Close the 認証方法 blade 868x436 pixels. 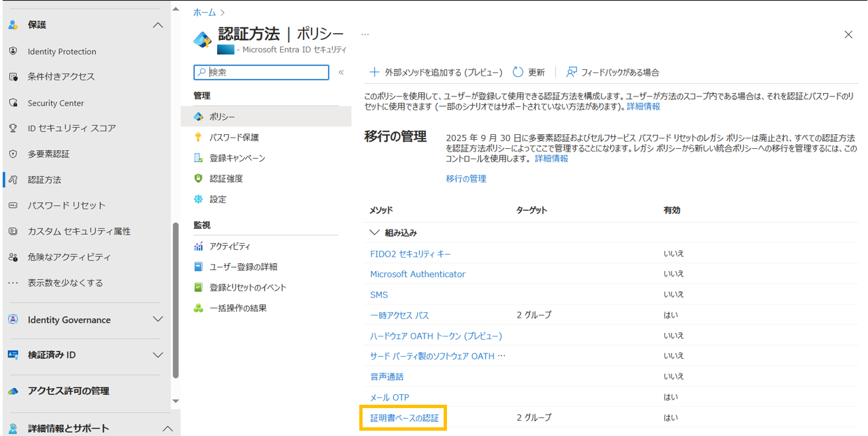(x=848, y=35)
